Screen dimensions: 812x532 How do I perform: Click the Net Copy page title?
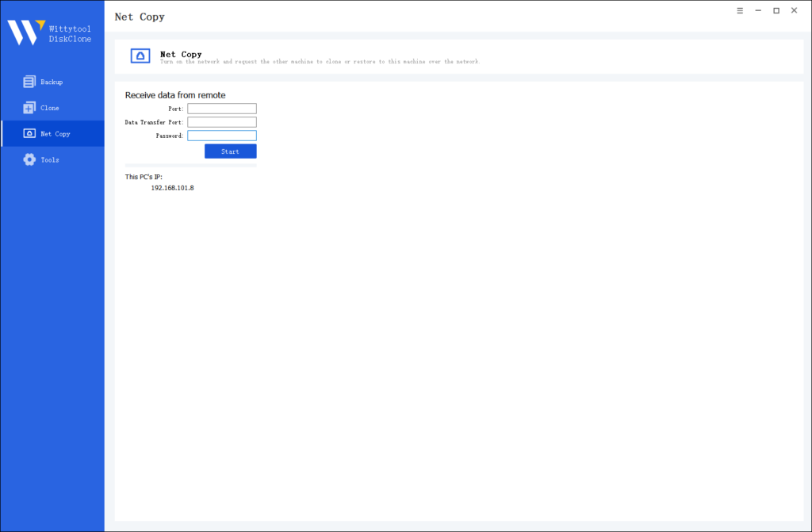tap(140, 17)
